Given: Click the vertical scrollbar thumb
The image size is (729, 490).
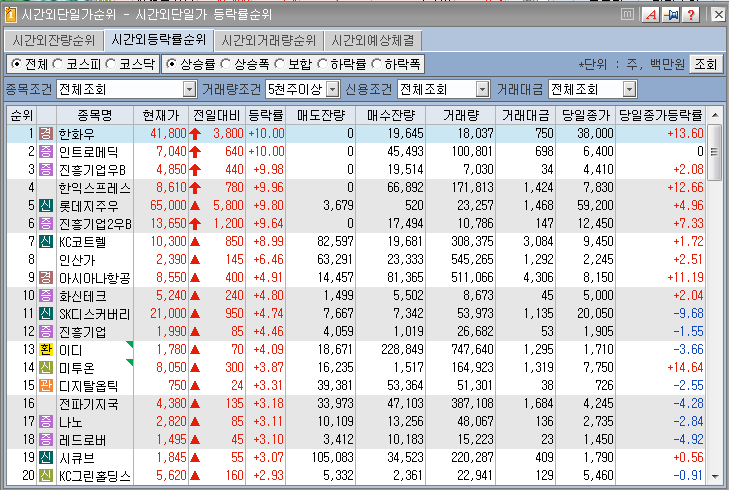Looking at the screenshot, I should pos(715,152).
